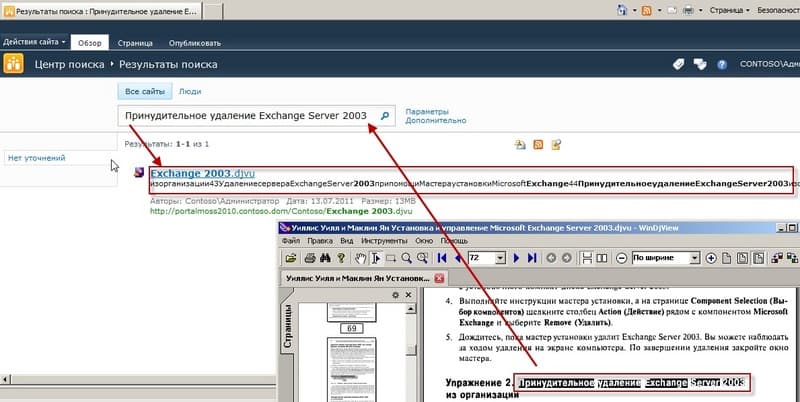This screenshot has width=800, height=402.
Task: Open the Страница dropdown in IE toolbar
Action: point(730,10)
